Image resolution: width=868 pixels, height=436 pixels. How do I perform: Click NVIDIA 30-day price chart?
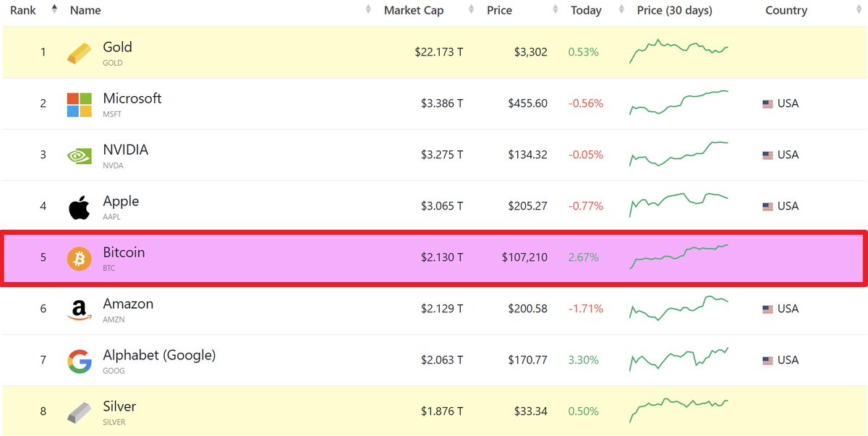pyautogui.click(x=678, y=154)
